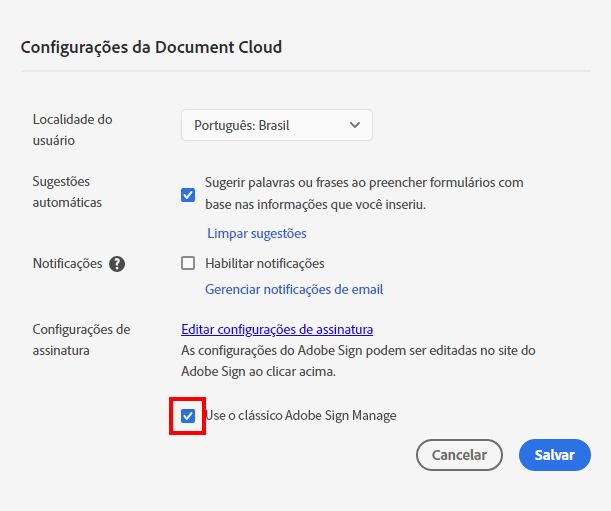Save settings with the Salvar button
This screenshot has width=611, height=511.
click(x=554, y=455)
